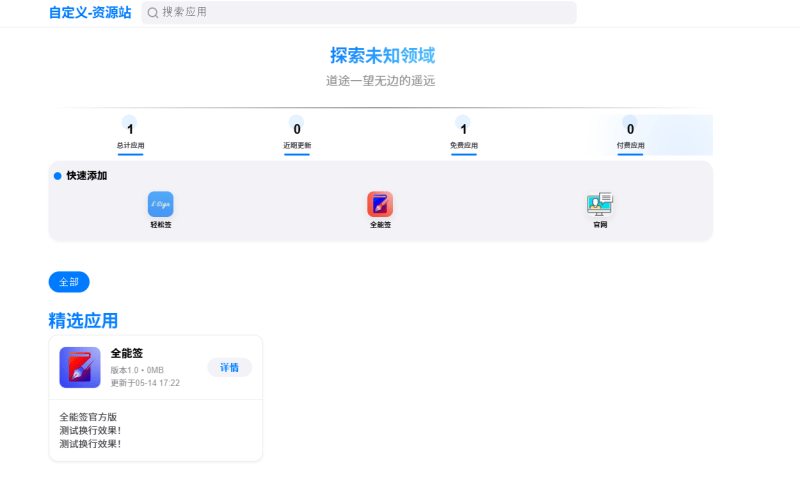Screen dimensions: 800x489
Task: Click the search magnifier icon
Action: tap(153, 13)
